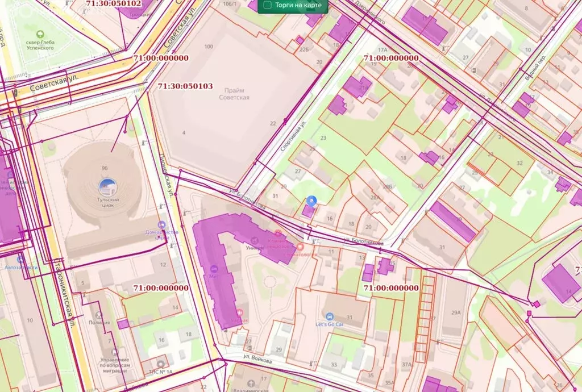Viewport: 582px width, 392px height.
Task: Click the ТНС № 1А marker icon
Action: tap(161, 364)
